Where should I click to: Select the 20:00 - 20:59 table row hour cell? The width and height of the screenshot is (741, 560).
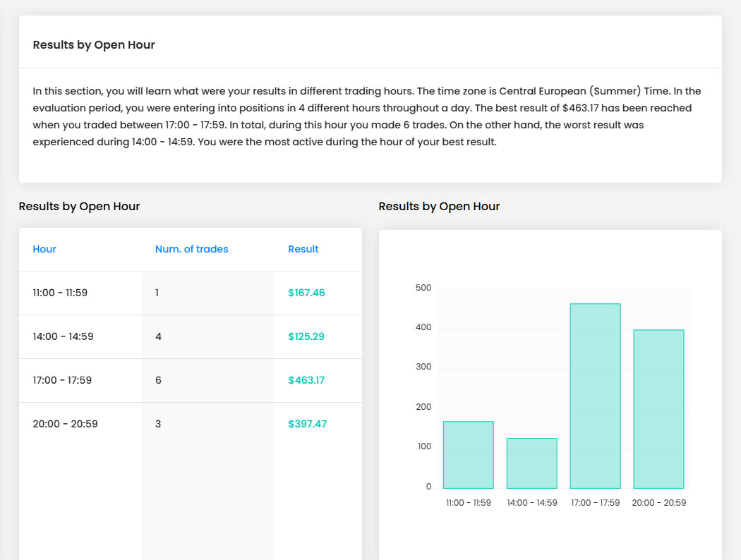point(65,424)
